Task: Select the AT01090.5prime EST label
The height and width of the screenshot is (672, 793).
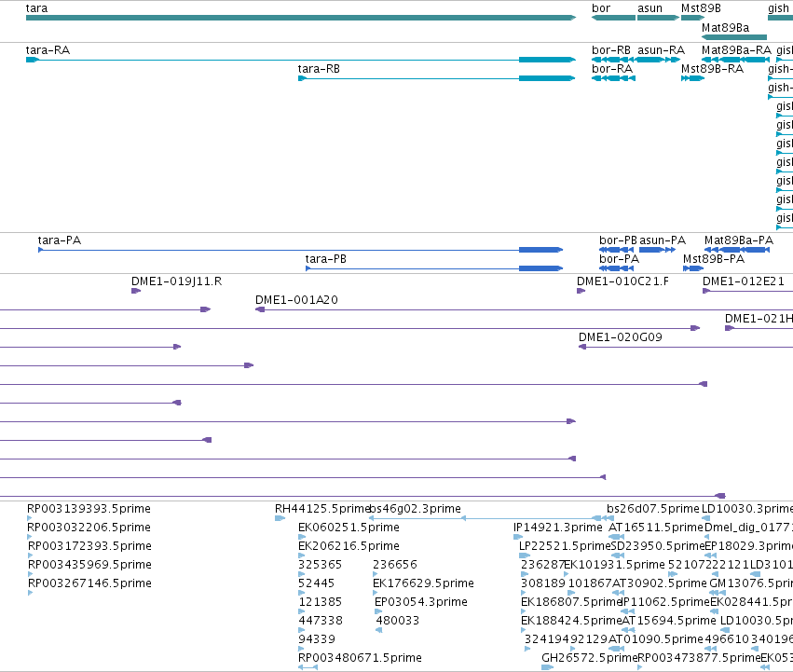Action: [x=656, y=639]
